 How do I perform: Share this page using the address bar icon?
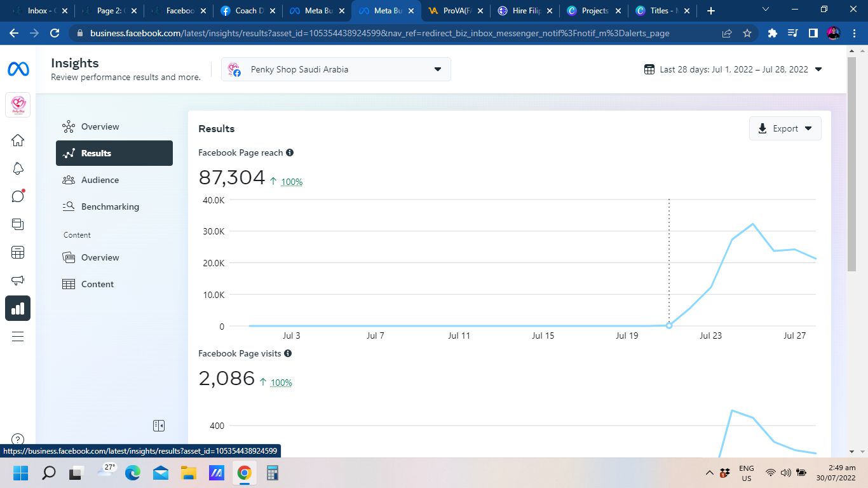(x=727, y=33)
